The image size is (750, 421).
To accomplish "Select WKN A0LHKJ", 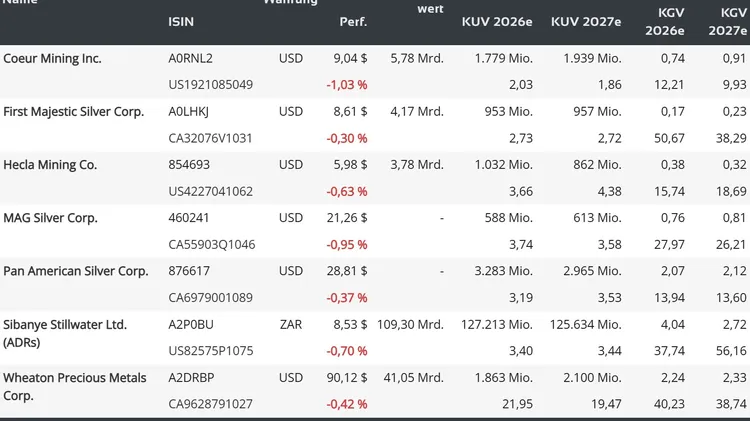I will (188, 111).
